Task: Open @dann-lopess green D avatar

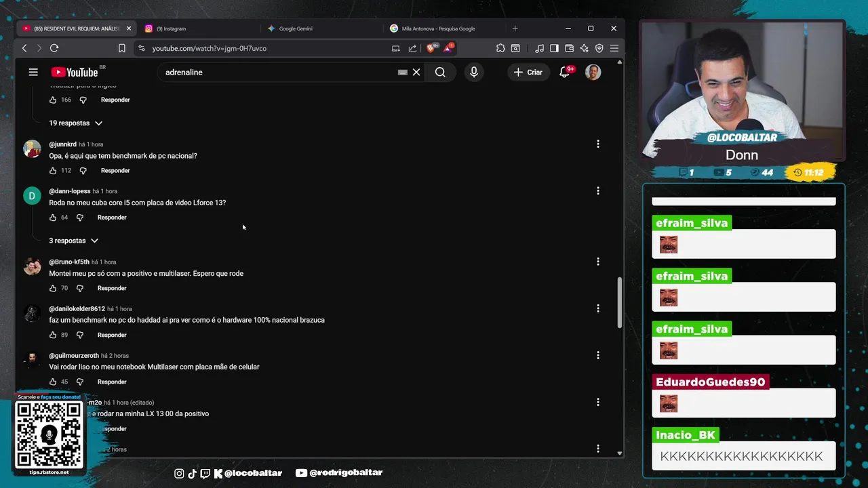Action: click(32, 196)
